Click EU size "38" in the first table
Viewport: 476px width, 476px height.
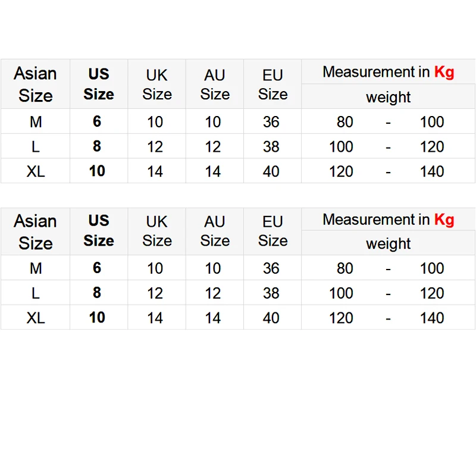pyautogui.click(x=271, y=147)
